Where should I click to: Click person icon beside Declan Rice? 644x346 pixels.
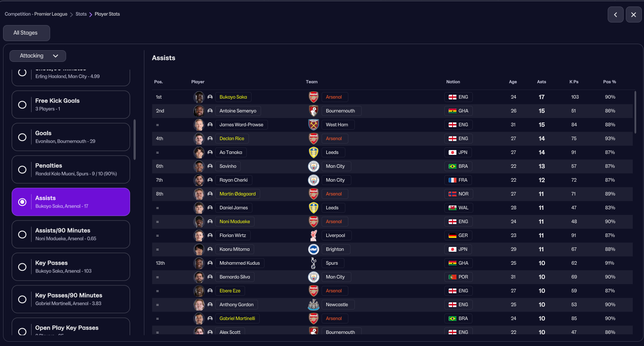(x=210, y=138)
